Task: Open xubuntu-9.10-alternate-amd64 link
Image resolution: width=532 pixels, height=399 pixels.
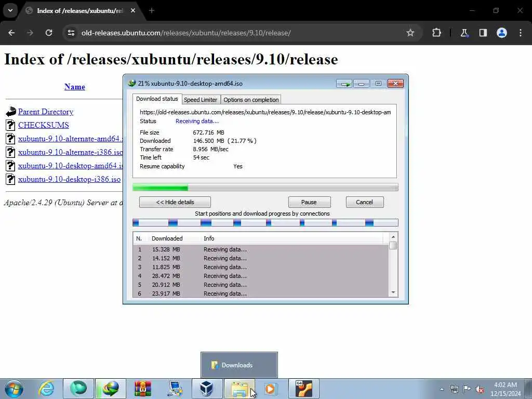Action: click(71, 139)
